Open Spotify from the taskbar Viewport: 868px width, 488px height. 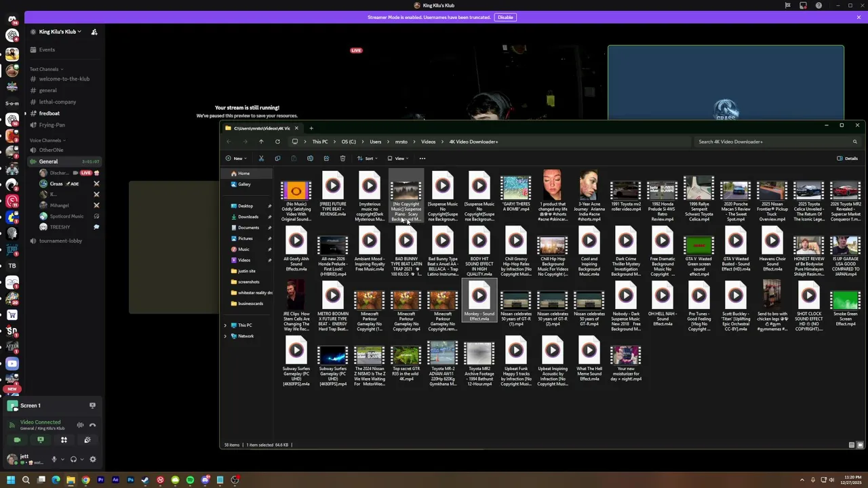190,480
